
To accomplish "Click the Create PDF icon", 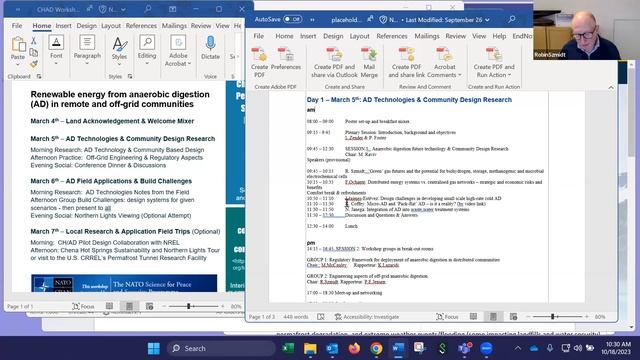I will [x=259, y=55].
